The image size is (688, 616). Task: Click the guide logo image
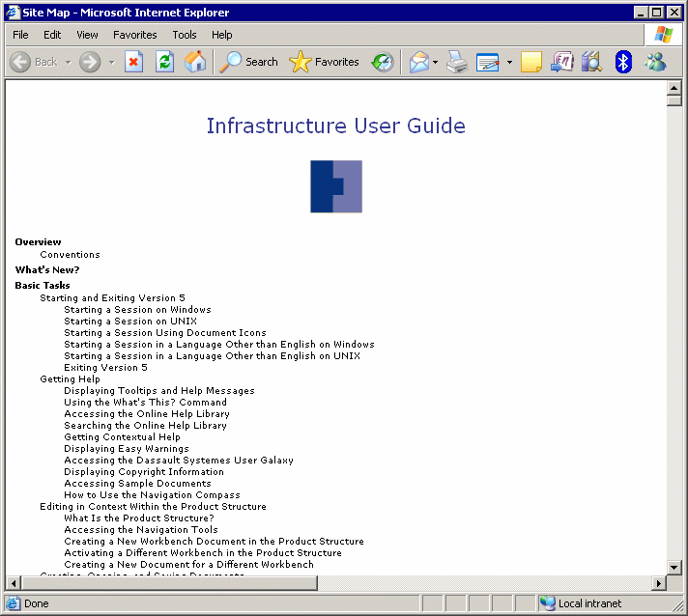click(335, 186)
